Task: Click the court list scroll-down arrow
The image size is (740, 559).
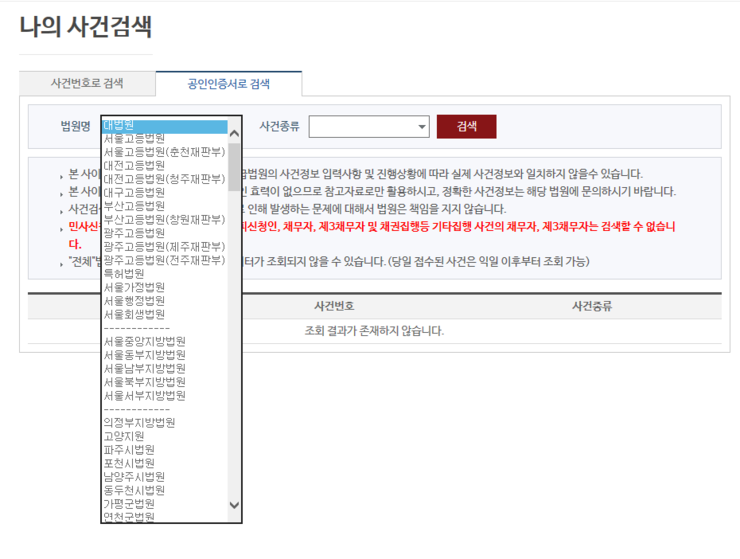Action: tap(234, 505)
